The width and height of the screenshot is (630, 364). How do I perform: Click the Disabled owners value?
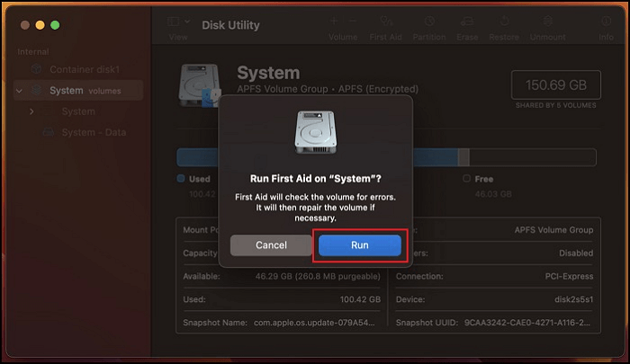pyautogui.click(x=576, y=253)
